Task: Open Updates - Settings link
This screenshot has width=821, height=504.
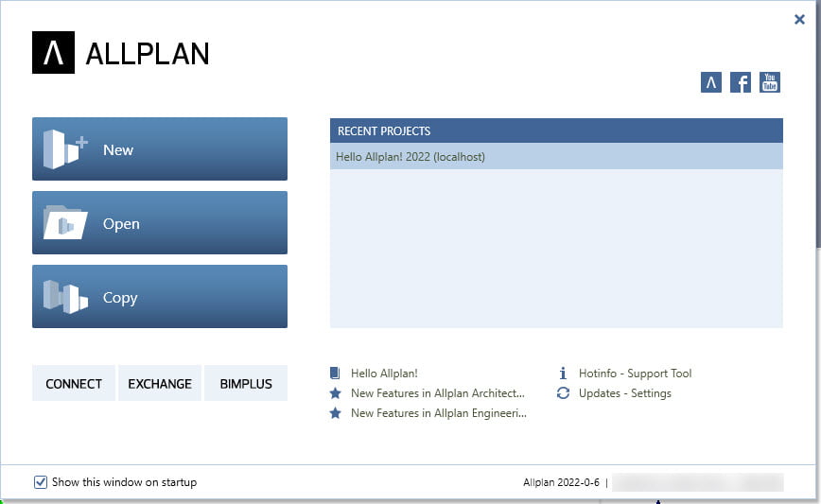Action: [624, 393]
